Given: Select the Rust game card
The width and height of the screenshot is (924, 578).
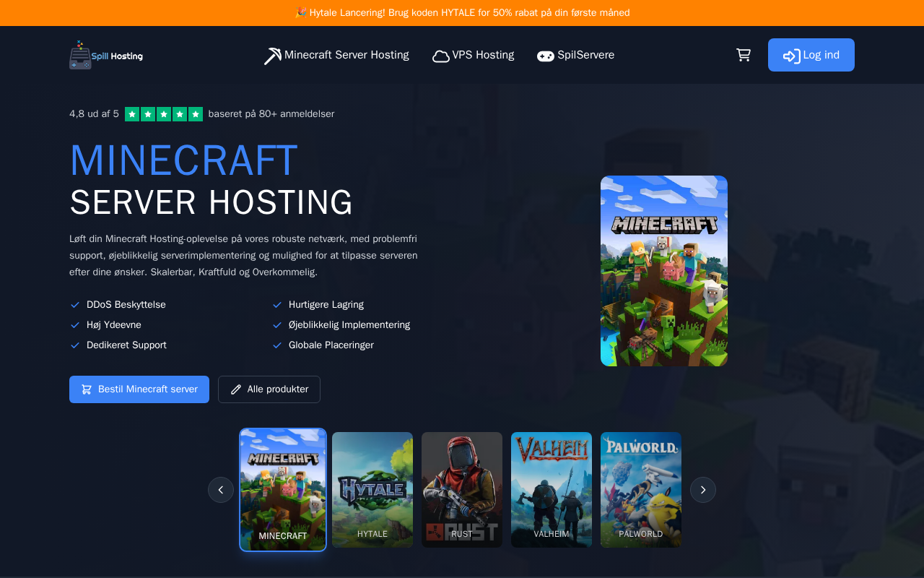Looking at the screenshot, I should (462, 490).
